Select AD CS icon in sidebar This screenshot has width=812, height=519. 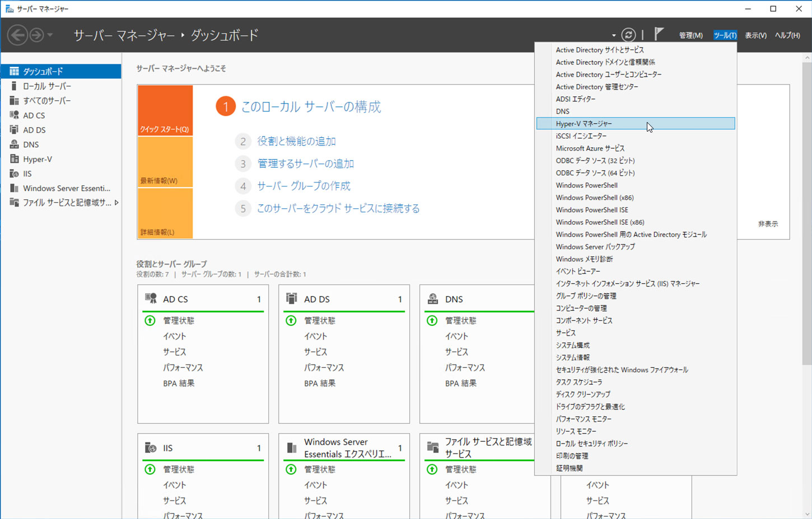point(14,115)
